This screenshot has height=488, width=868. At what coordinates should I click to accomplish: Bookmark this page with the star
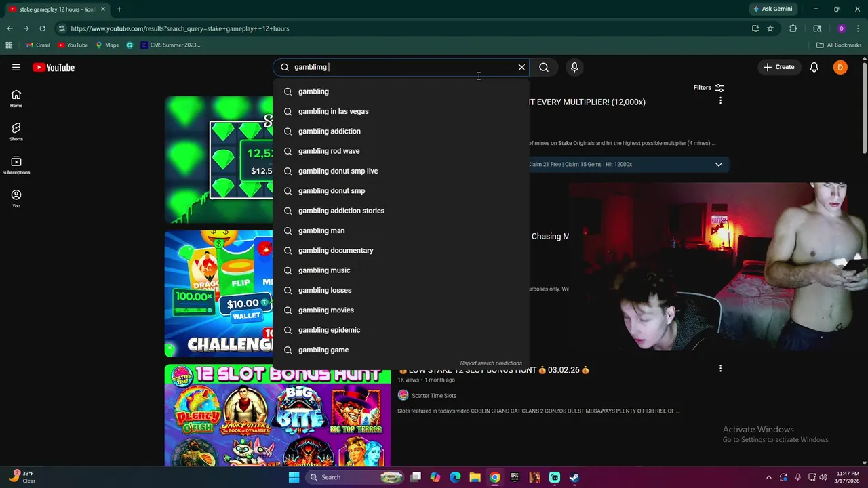(770, 28)
